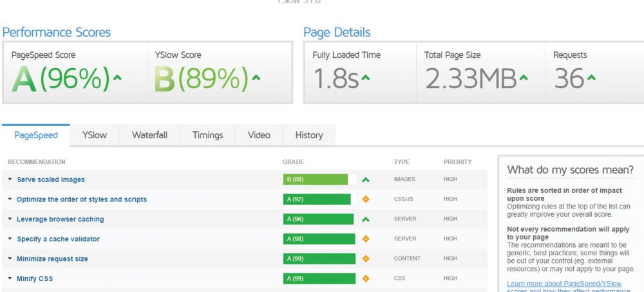Viewport: 644px width, 292px height.
Task: Click green up arrow for Serve scaled images
Action: (x=366, y=179)
